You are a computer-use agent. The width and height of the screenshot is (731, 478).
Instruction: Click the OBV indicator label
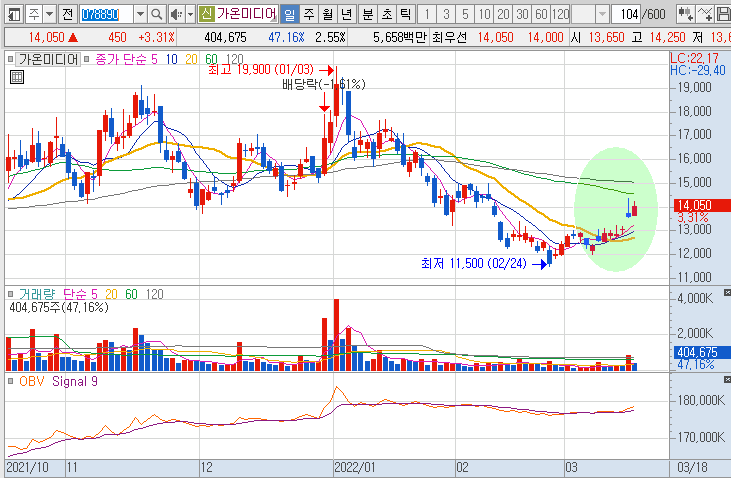coord(31,381)
